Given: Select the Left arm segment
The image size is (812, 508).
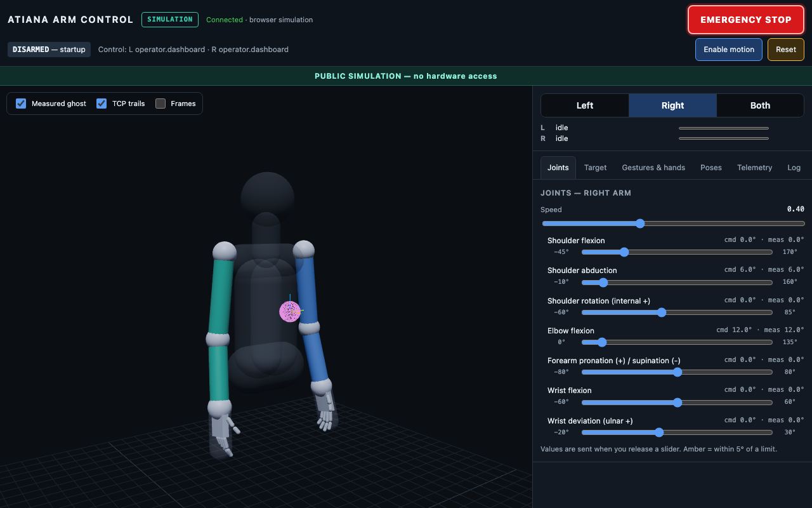Looking at the screenshot, I should coord(585,105).
